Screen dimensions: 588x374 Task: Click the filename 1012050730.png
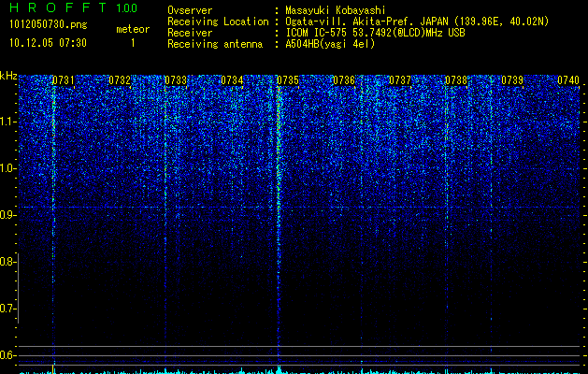point(49,25)
